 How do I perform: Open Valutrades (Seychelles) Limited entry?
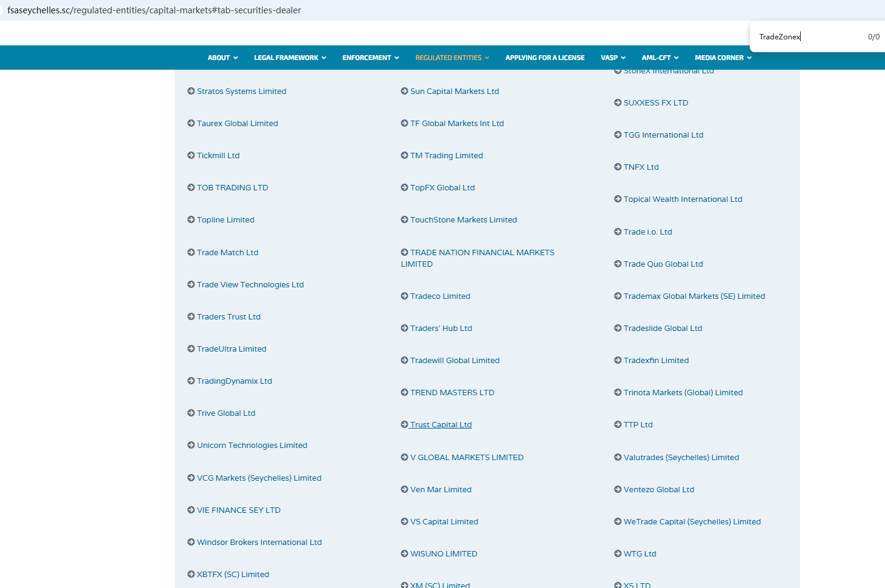(x=681, y=457)
